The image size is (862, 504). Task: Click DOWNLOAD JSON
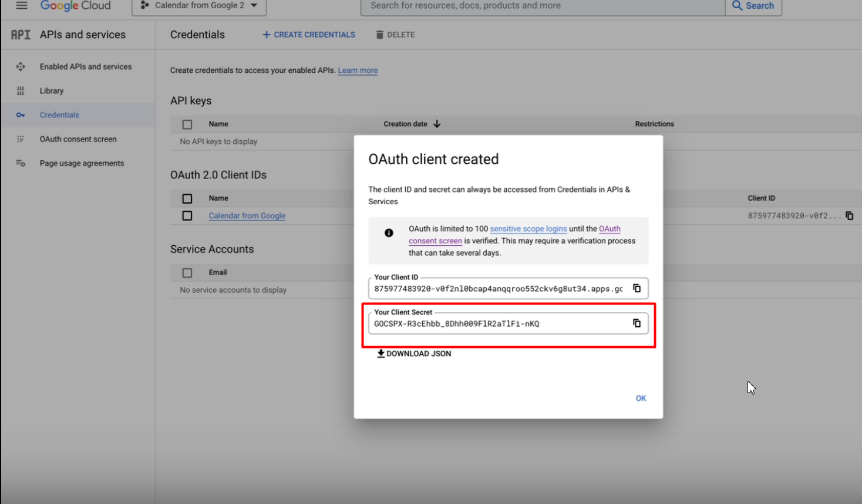point(414,354)
